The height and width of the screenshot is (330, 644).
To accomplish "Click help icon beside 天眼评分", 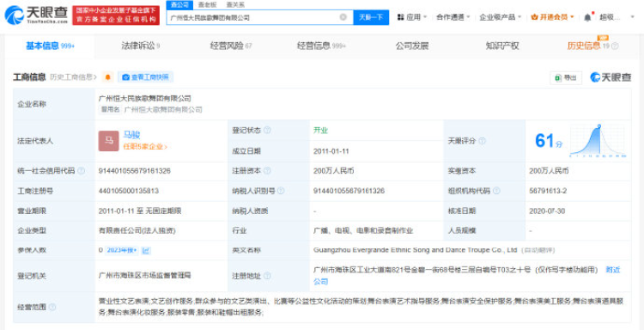I will click(x=482, y=141).
